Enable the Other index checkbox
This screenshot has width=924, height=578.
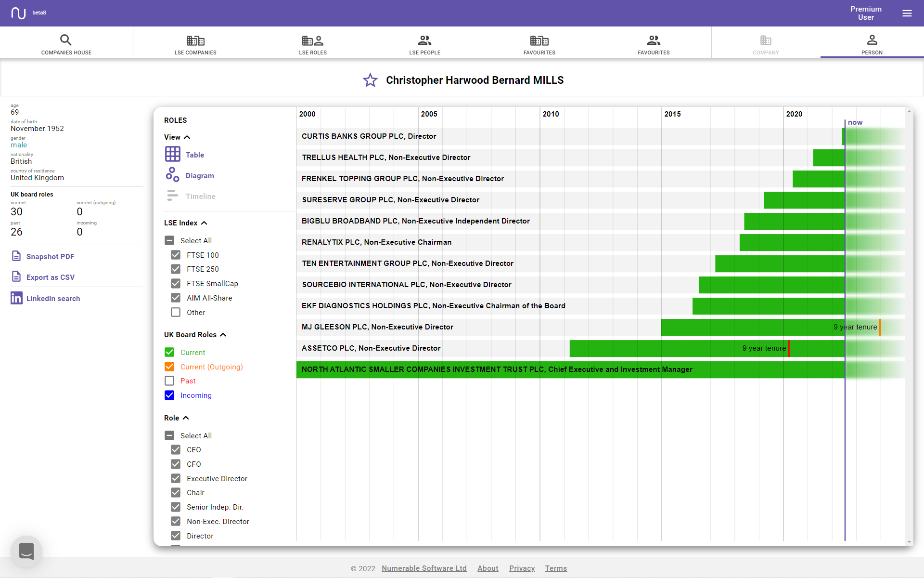point(176,312)
